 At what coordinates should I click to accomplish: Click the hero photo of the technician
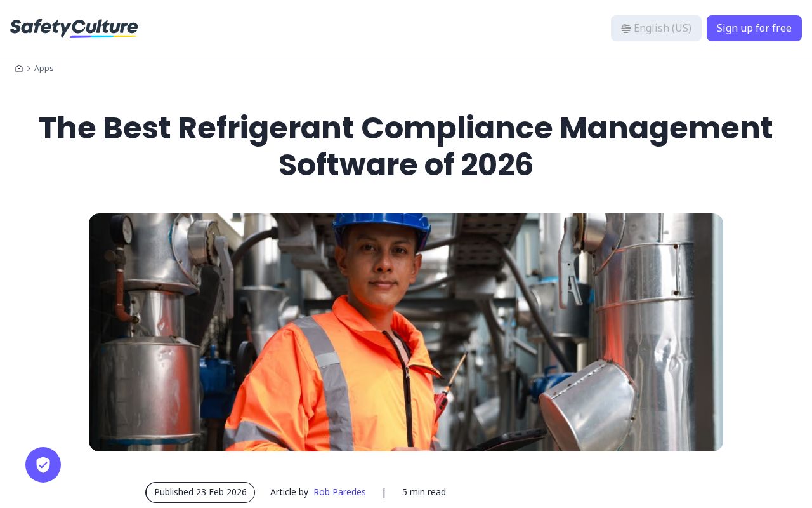(x=406, y=332)
